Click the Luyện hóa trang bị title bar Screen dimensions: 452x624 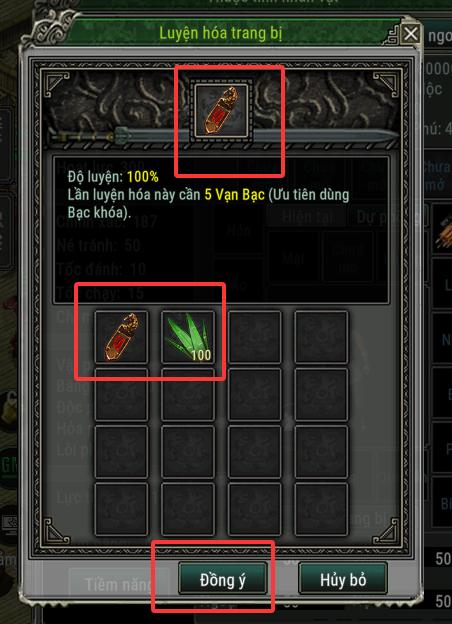coord(221,34)
